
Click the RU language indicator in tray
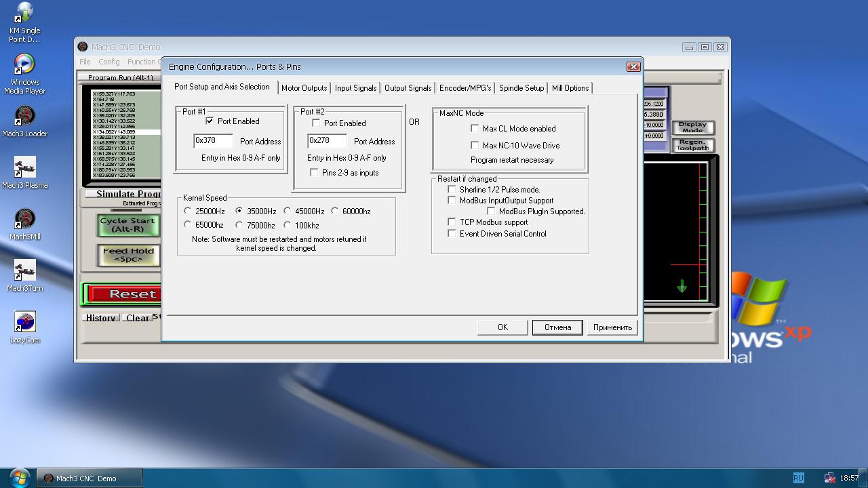point(798,478)
